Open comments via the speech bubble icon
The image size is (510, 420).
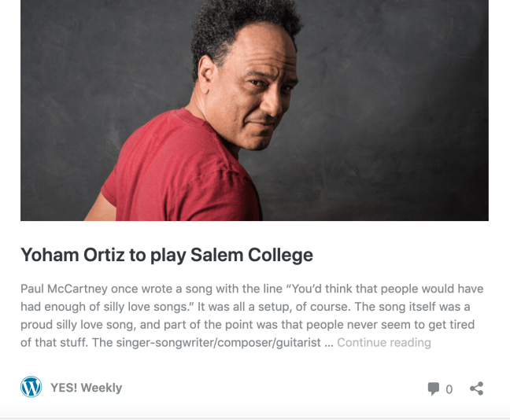click(434, 389)
